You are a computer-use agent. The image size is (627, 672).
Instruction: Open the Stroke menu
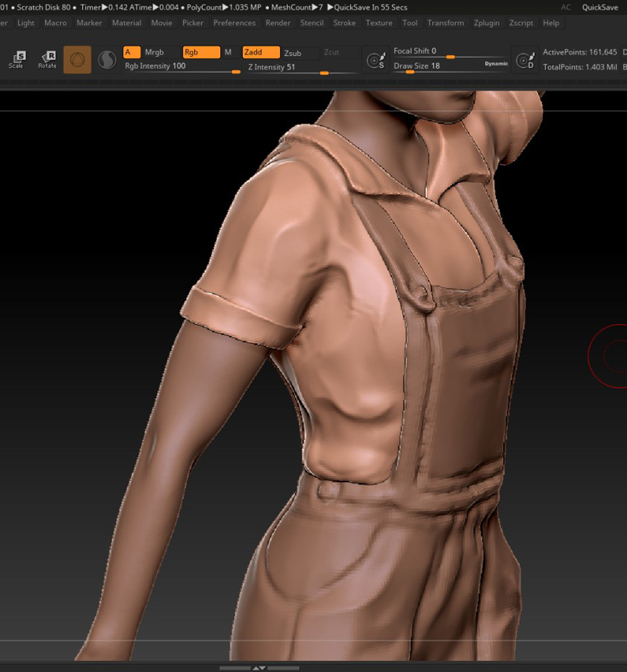[344, 23]
